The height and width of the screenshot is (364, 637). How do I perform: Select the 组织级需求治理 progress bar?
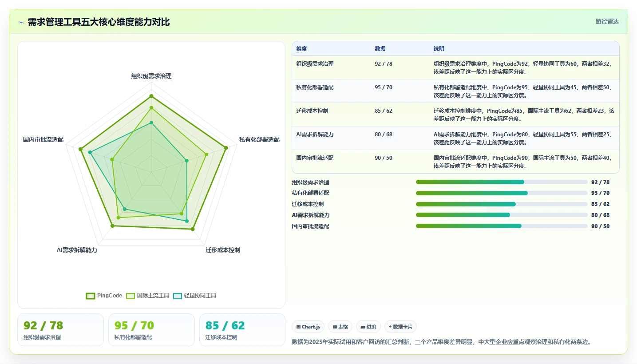pos(502,182)
